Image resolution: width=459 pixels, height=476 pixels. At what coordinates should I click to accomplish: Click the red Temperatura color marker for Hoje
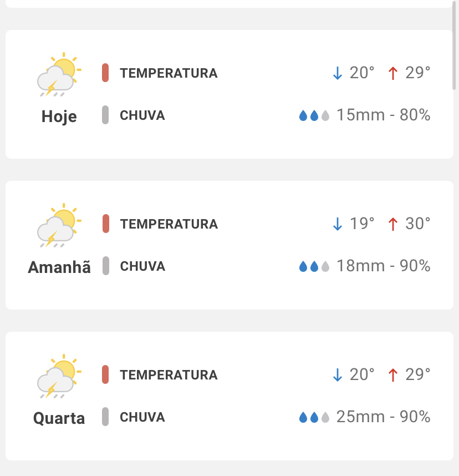[x=105, y=73]
